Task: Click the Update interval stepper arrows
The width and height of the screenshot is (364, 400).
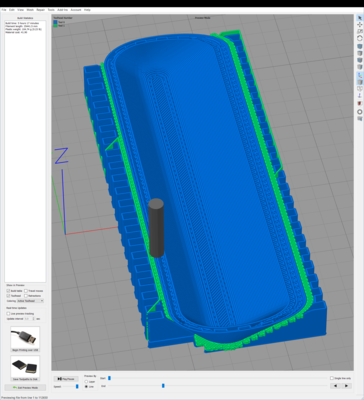Action: [33, 319]
